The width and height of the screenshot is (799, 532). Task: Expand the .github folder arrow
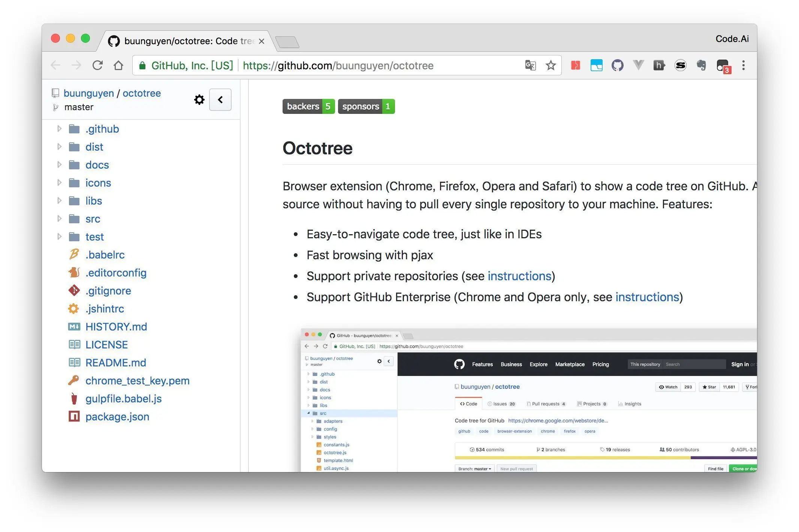(x=59, y=129)
